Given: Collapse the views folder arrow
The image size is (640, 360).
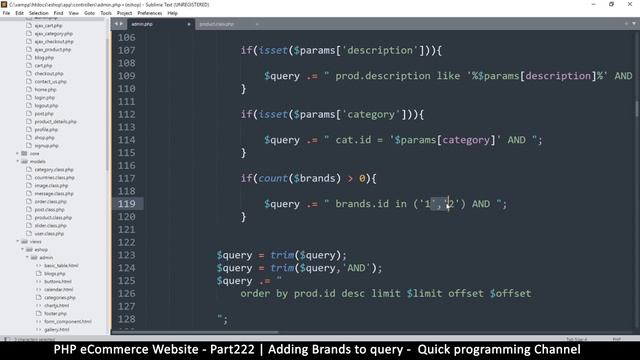Looking at the screenshot, I should click(x=18, y=242).
